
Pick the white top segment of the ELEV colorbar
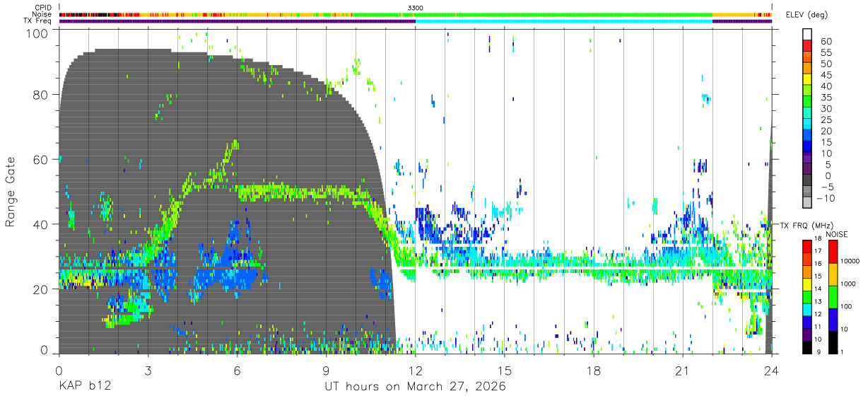[807, 34]
